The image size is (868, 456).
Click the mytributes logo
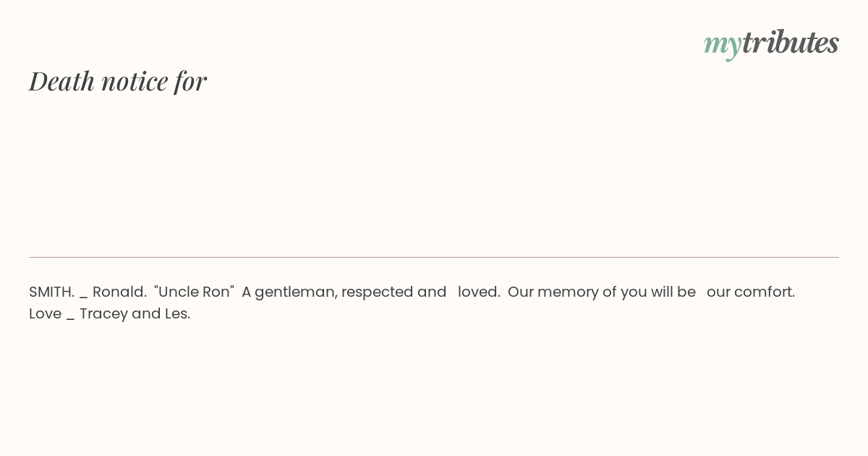[x=771, y=43]
